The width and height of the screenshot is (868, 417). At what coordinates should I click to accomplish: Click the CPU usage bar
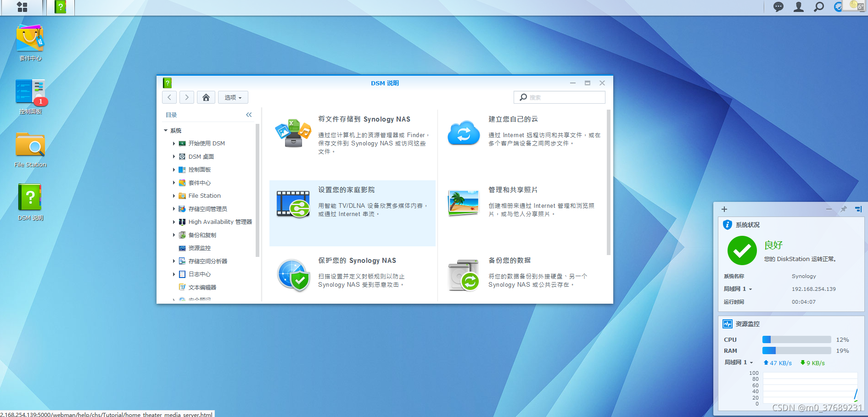[x=797, y=340]
